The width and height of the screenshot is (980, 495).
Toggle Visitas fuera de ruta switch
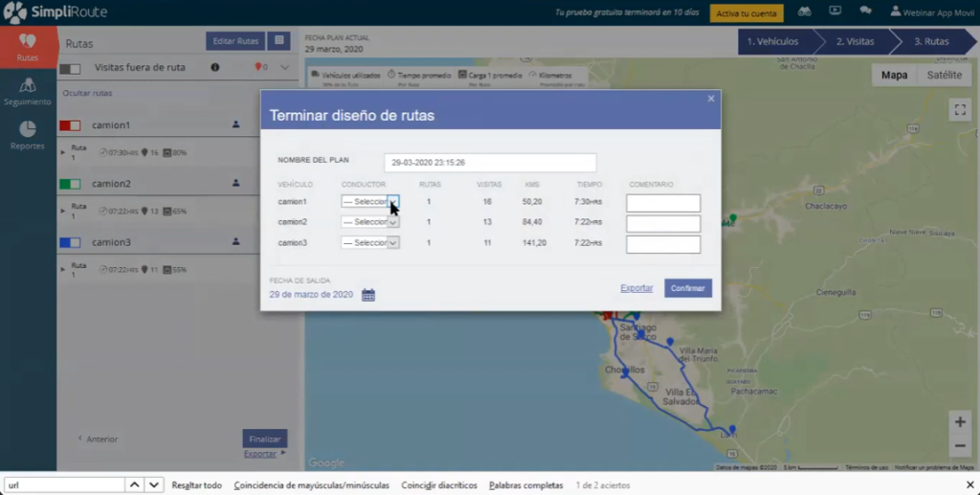pos(70,68)
